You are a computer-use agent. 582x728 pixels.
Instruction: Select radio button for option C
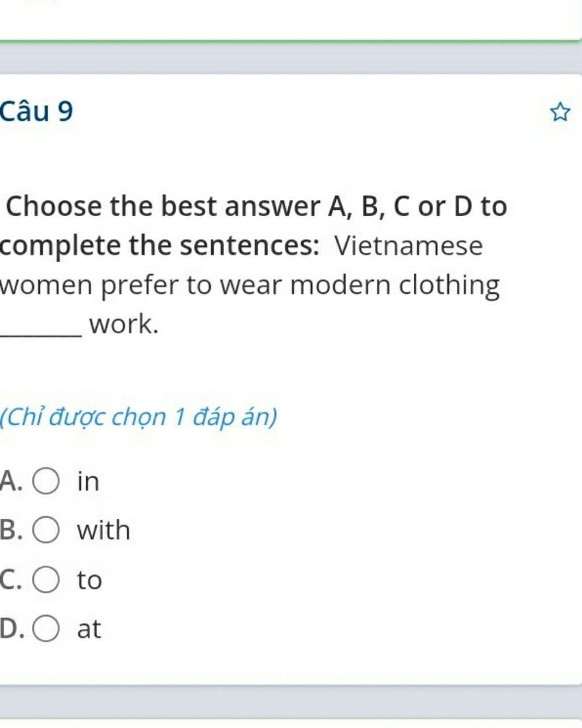pyautogui.click(x=46, y=581)
